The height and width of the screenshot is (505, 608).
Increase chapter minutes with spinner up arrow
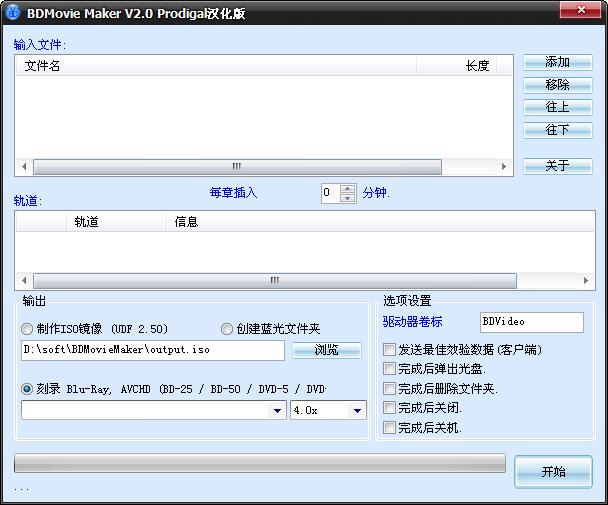coord(347,189)
